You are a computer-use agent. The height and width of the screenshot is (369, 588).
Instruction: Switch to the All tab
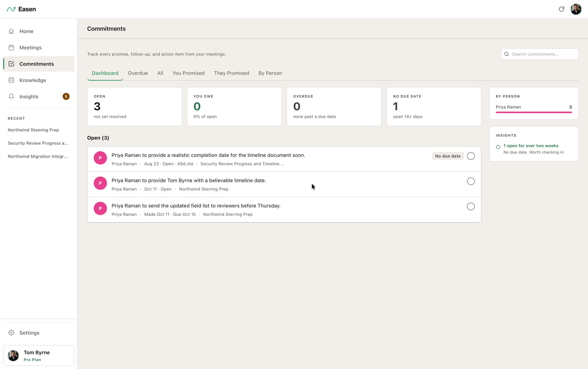pos(160,73)
